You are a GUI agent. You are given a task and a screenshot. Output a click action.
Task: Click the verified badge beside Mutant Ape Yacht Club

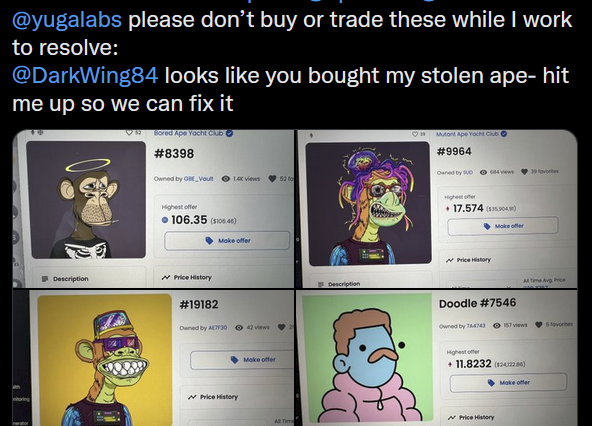(504, 134)
